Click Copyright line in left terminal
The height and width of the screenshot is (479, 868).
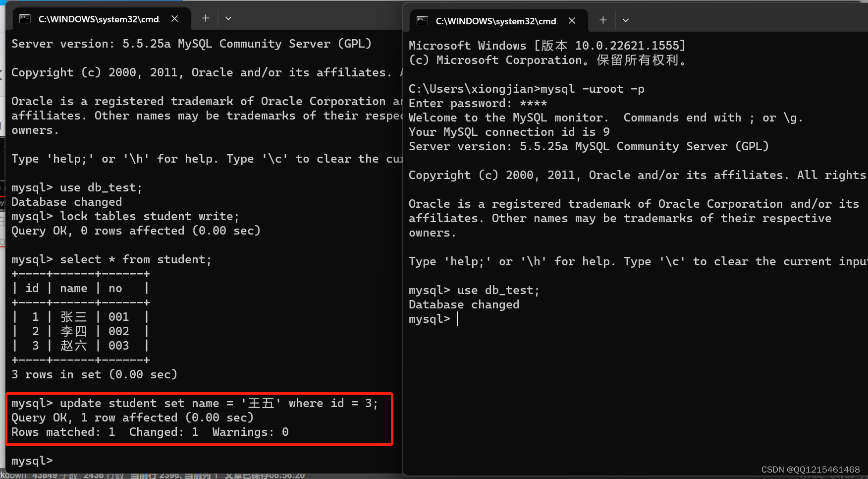tap(207, 73)
